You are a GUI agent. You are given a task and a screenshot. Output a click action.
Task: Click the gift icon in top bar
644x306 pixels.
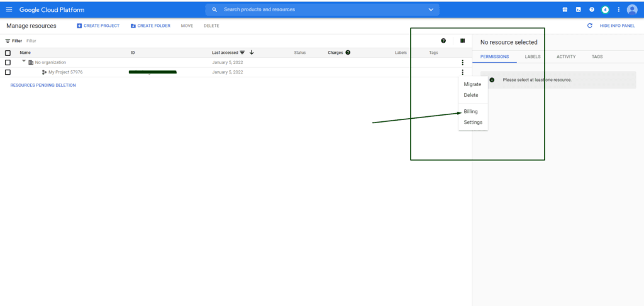pos(564,9)
